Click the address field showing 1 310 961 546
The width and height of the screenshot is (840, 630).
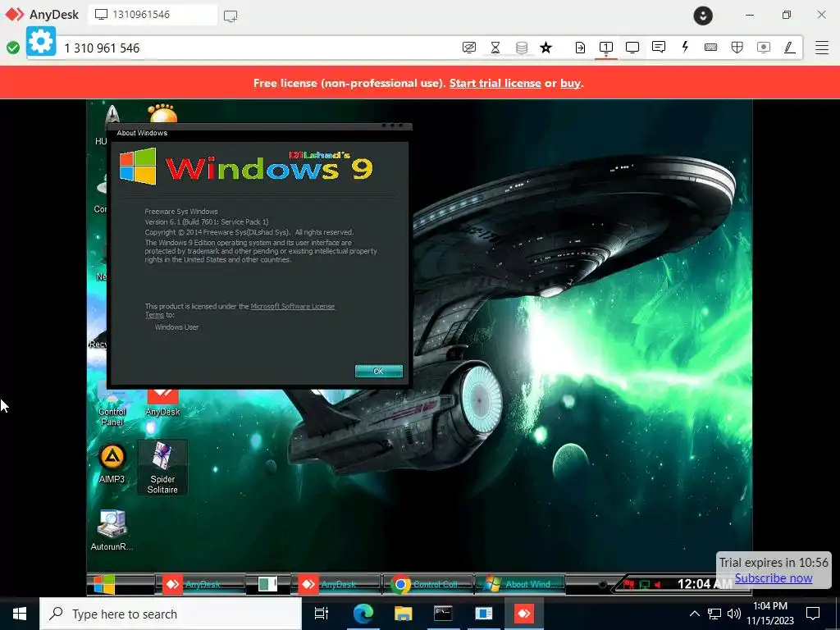[257, 48]
